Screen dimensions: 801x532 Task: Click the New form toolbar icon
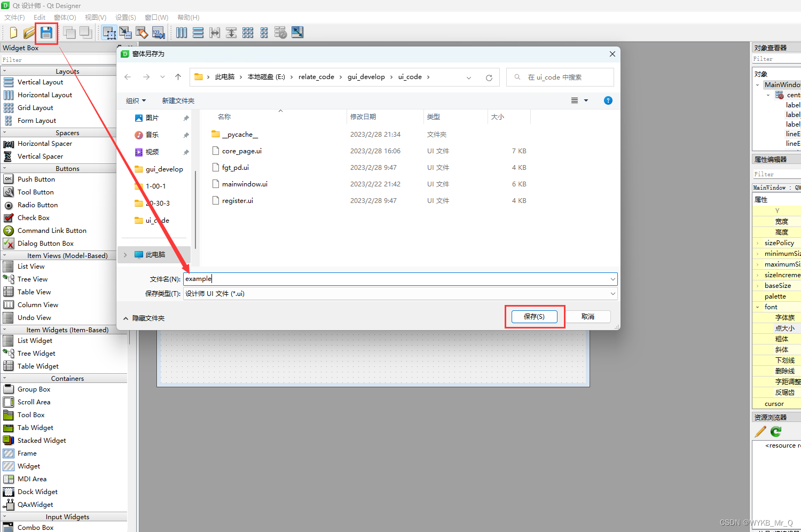[x=13, y=33]
